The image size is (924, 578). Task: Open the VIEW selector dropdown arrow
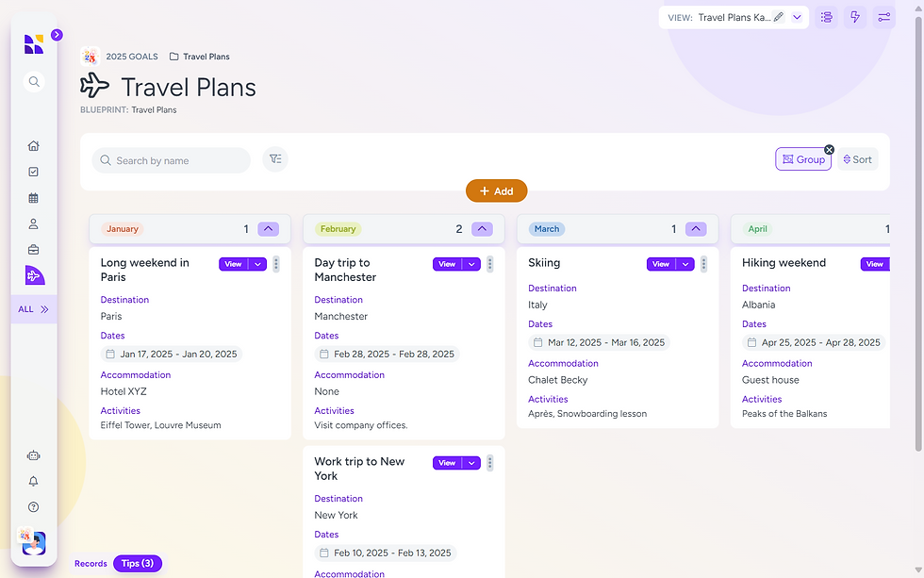(x=797, y=17)
